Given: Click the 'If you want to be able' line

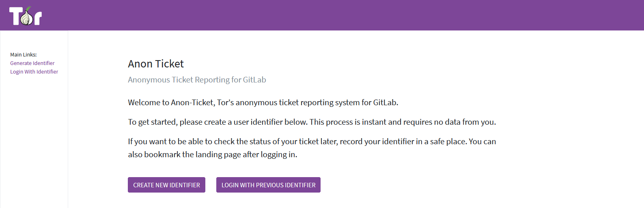Looking at the screenshot, I should 312,141.
